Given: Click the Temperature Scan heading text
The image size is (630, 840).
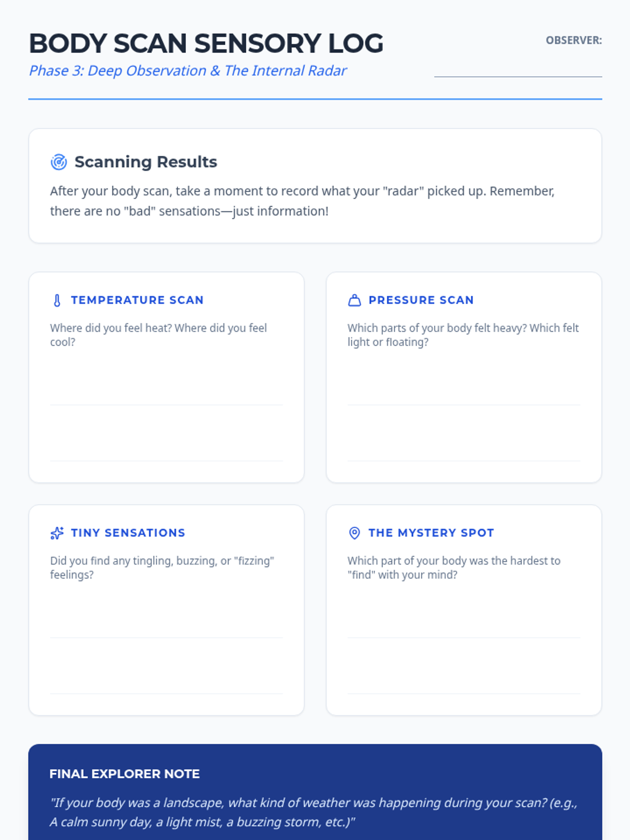Looking at the screenshot, I should click(138, 300).
